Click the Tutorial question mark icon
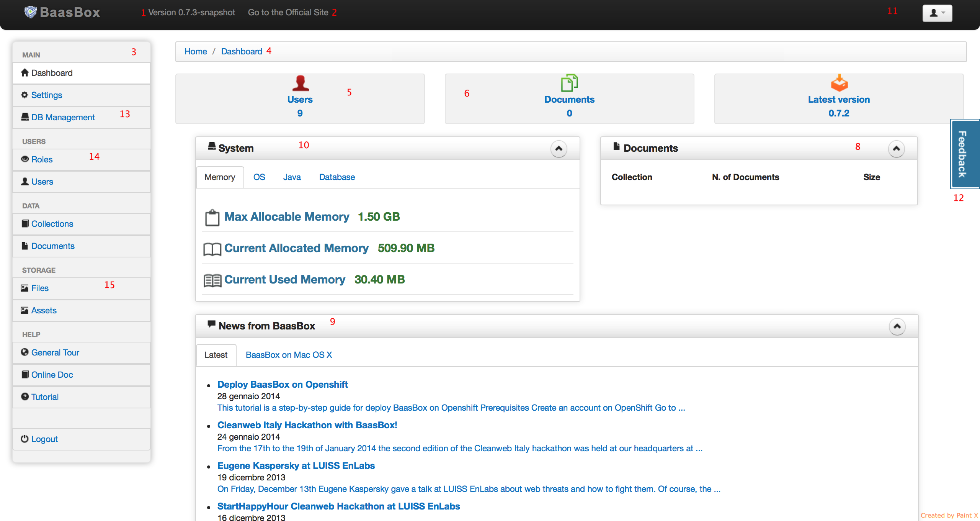The width and height of the screenshot is (980, 521). pos(25,396)
